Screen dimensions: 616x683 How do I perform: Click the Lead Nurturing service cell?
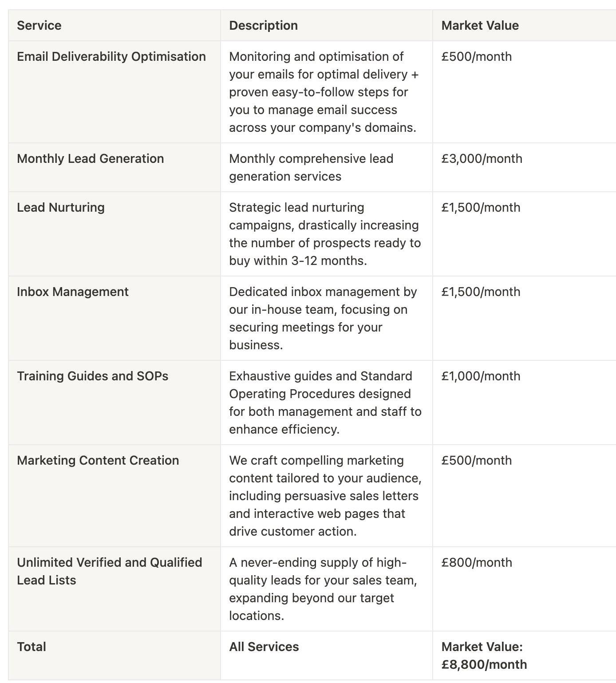(115, 234)
